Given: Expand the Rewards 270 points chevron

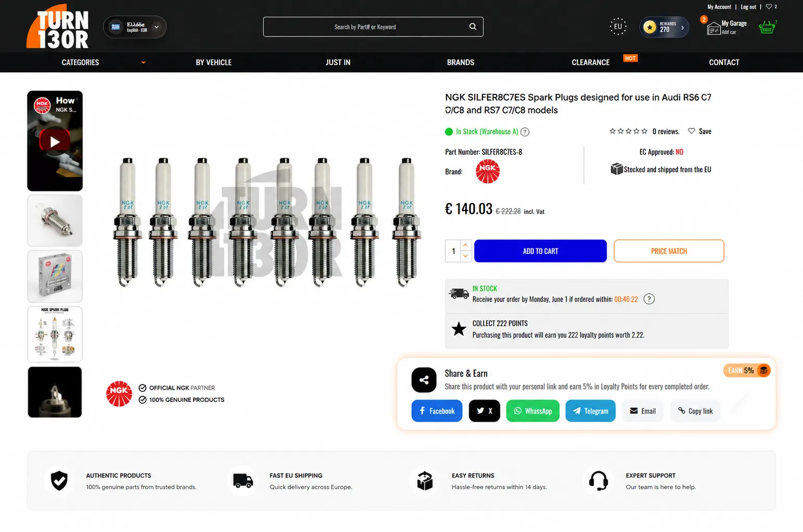Looking at the screenshot, I should [683, 28].
